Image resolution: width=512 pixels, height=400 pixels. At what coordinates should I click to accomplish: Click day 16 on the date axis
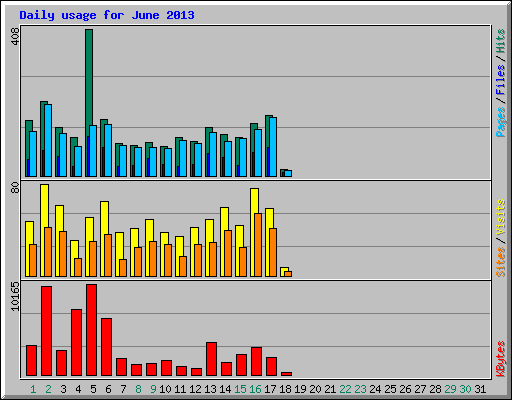[x=255, y=389]
